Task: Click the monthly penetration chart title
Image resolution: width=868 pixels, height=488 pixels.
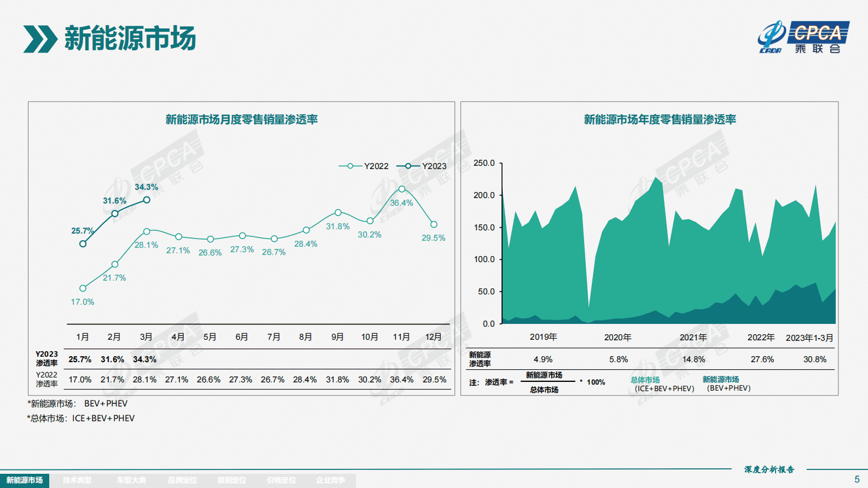Action: point(242,119)
